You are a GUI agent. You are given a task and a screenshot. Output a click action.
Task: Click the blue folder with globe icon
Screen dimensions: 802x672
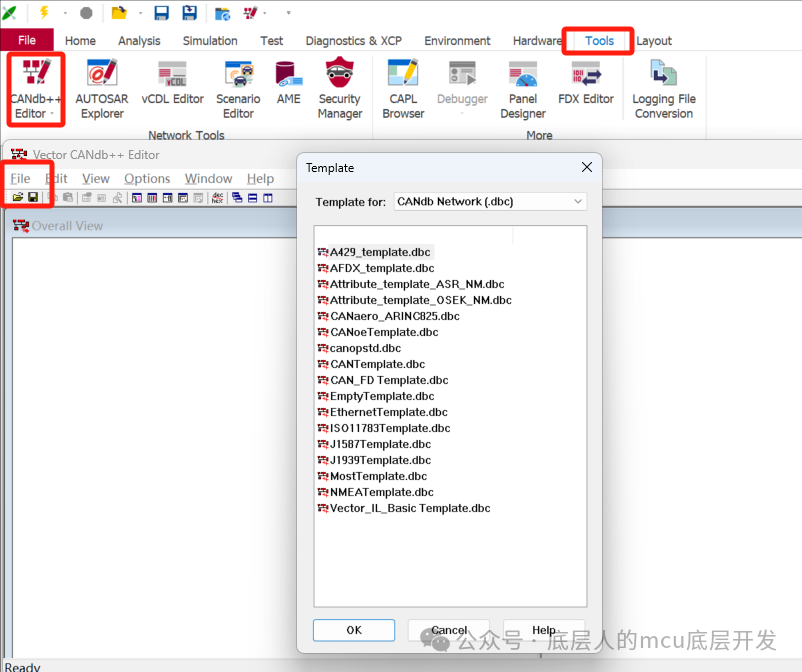[222, 13]
